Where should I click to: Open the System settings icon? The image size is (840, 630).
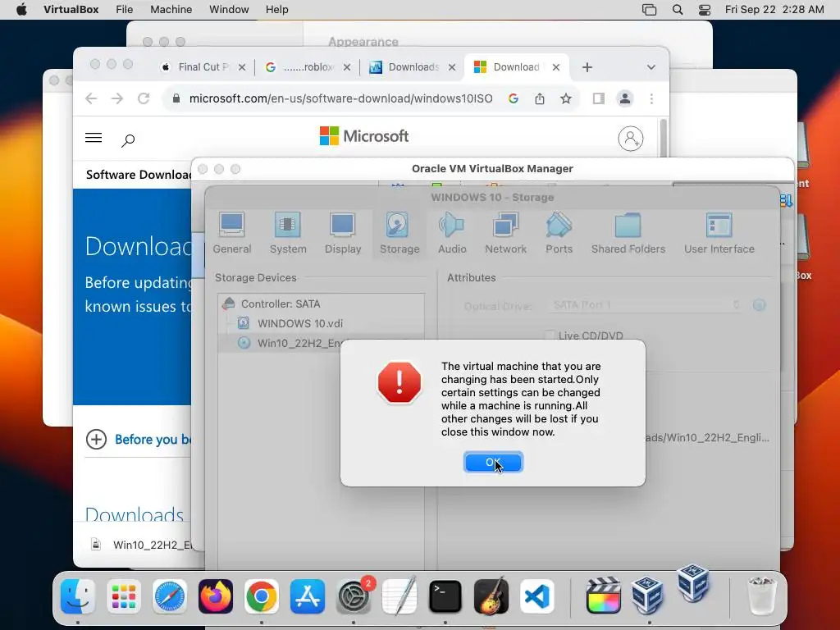pyautogui.click(x=288, y=233)
